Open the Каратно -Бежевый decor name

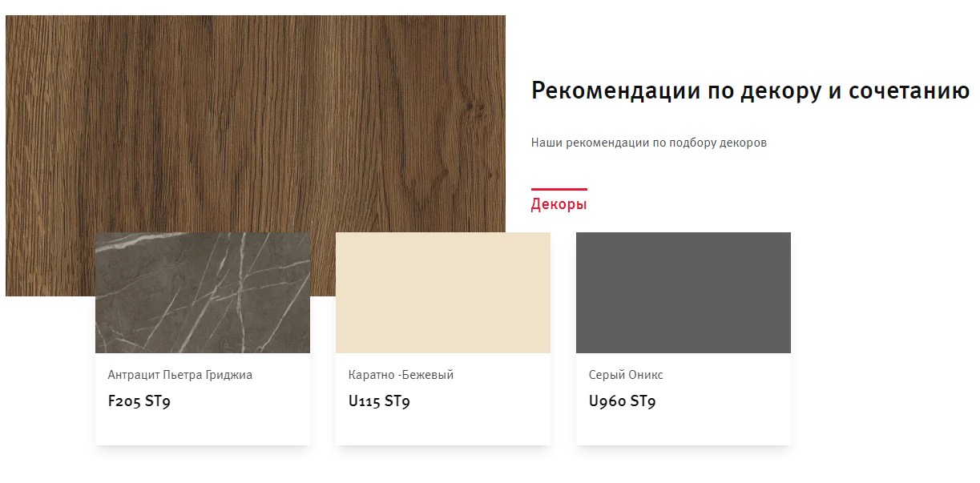(x=401, y=375)
